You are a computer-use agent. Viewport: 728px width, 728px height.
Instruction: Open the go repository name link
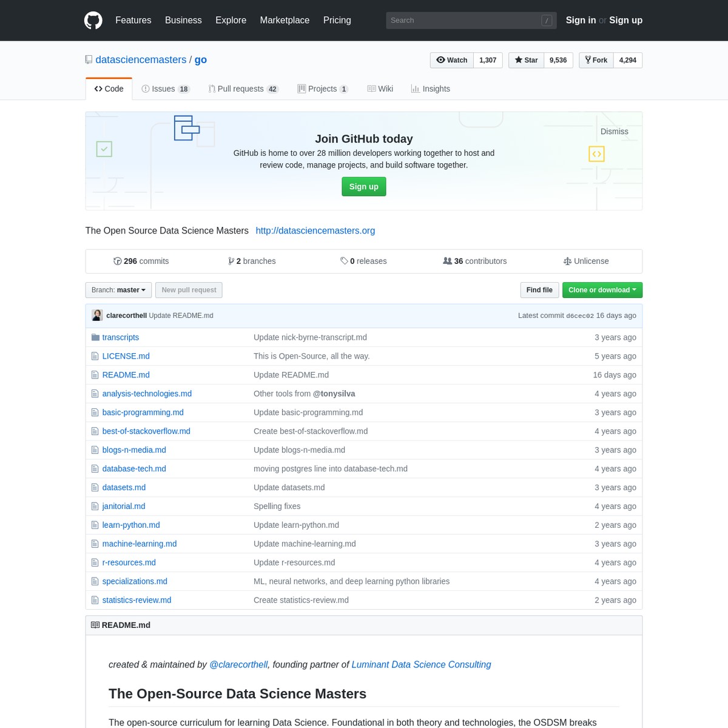[x=201, y=59]
